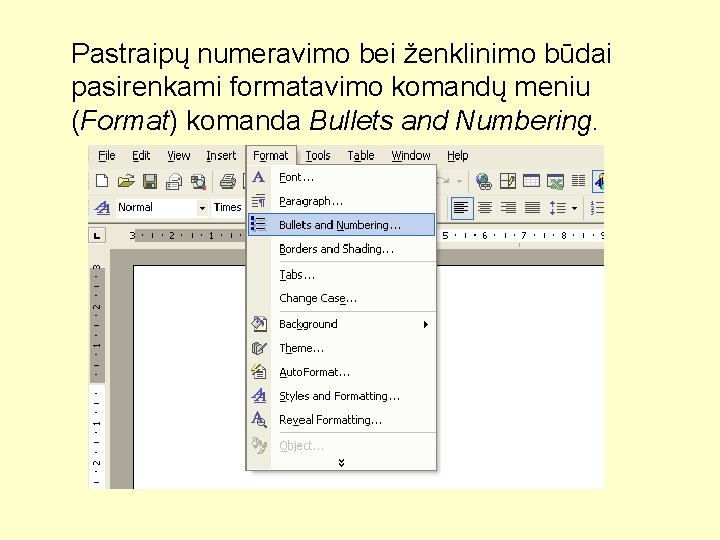Open the View menu
The width and height of the screenshot is (720, 540).
179,156
